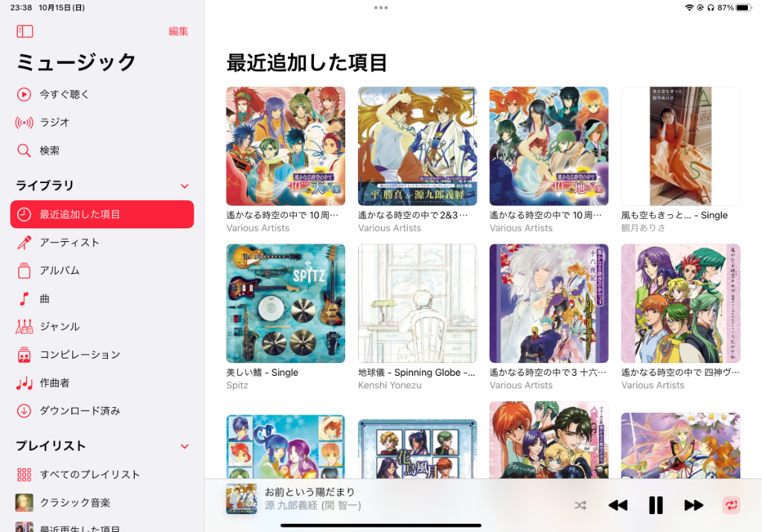Tap the Edit (編集) button
Image resolution: width=762 pixels, height=532 pixels.
179,31
